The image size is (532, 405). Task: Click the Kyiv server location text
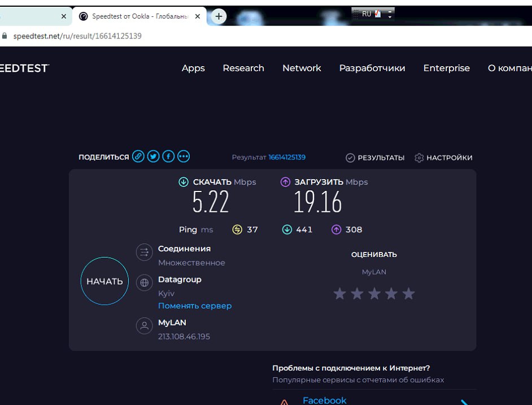click(x=166, y=293)
